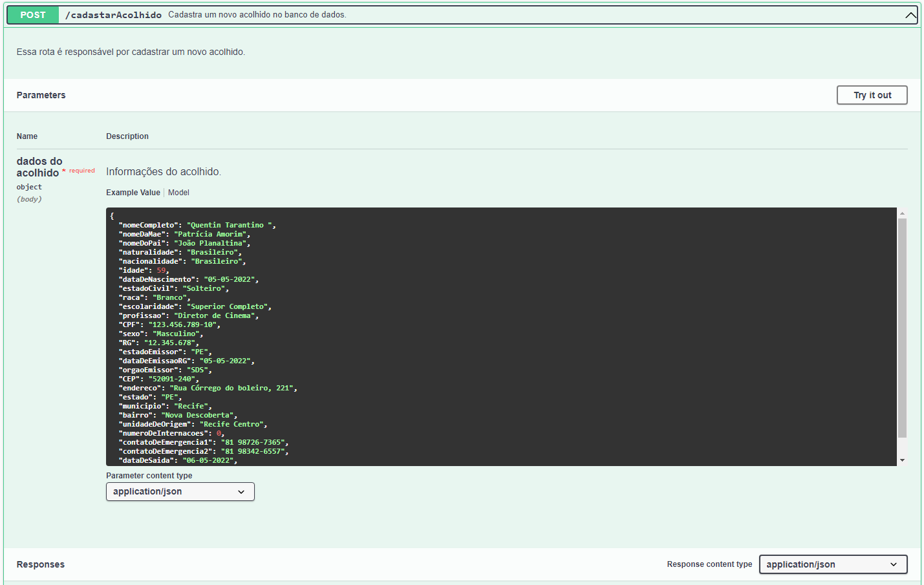Open the Response content type dropdown
Viewport: 924px width, 585px height.
point(833,564)
